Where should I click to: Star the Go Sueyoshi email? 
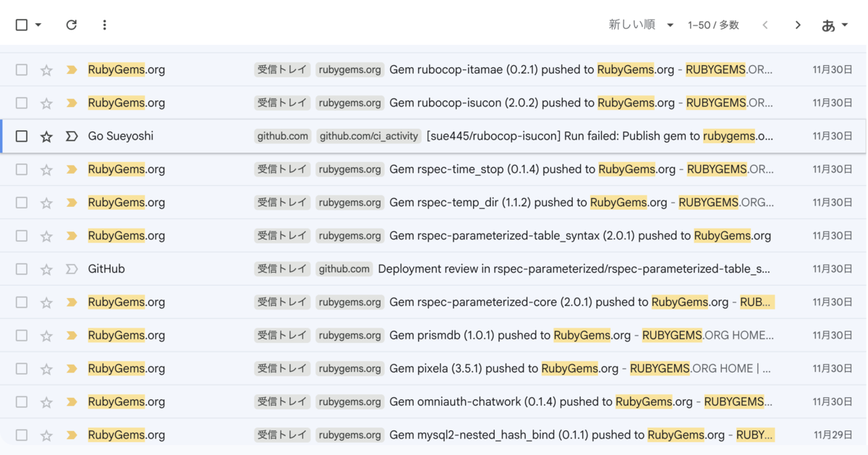point(46,137)
